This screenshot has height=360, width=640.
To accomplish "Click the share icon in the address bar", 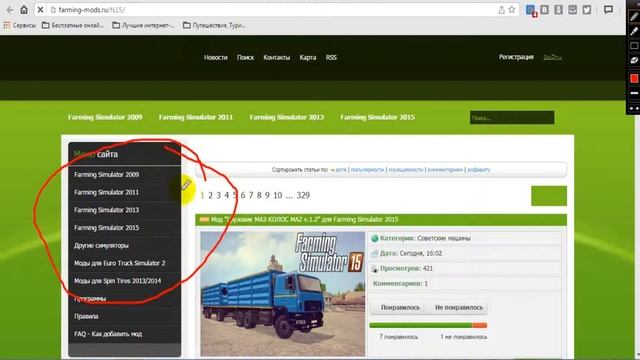I will pos(501,10).
